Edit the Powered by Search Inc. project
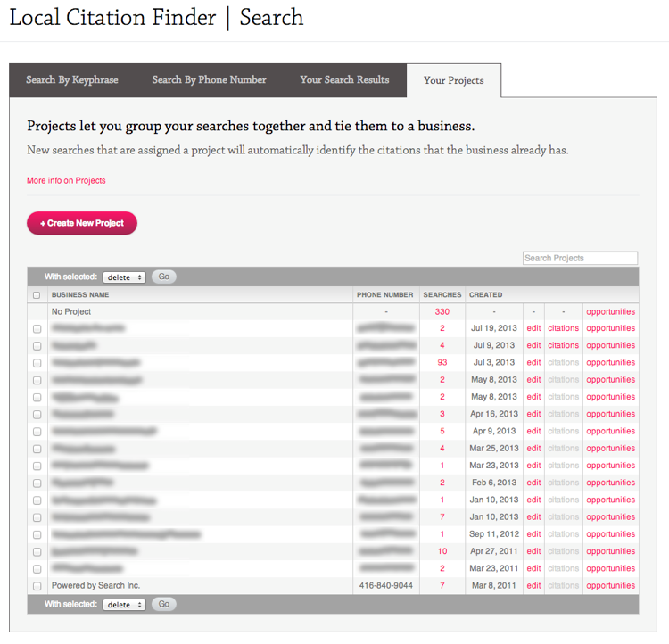Viewport: 669px width, 644px height. pos(533,585)
